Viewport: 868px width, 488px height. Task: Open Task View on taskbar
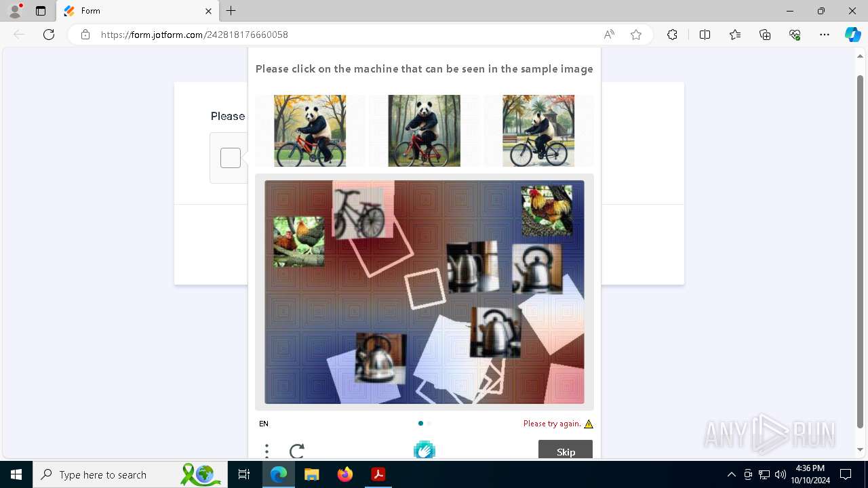[x=244, y=474]
